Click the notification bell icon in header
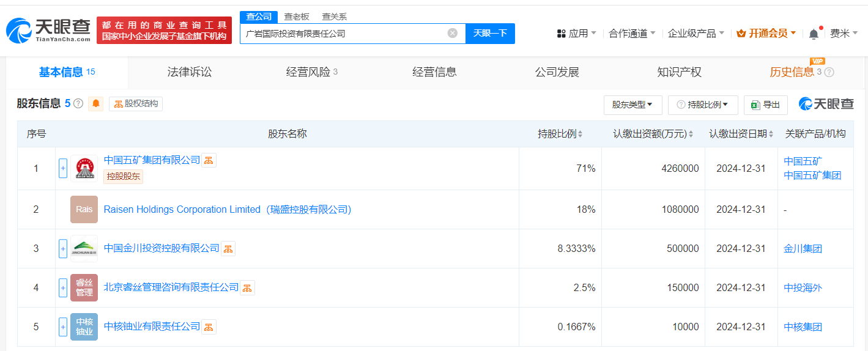 pos(814,34)
